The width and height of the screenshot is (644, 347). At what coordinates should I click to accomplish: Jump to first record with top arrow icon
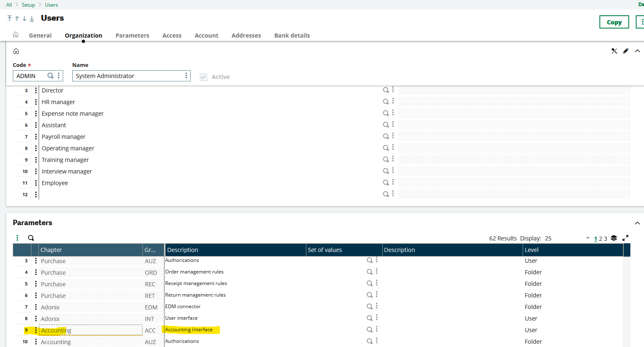[x=9, y=19]
